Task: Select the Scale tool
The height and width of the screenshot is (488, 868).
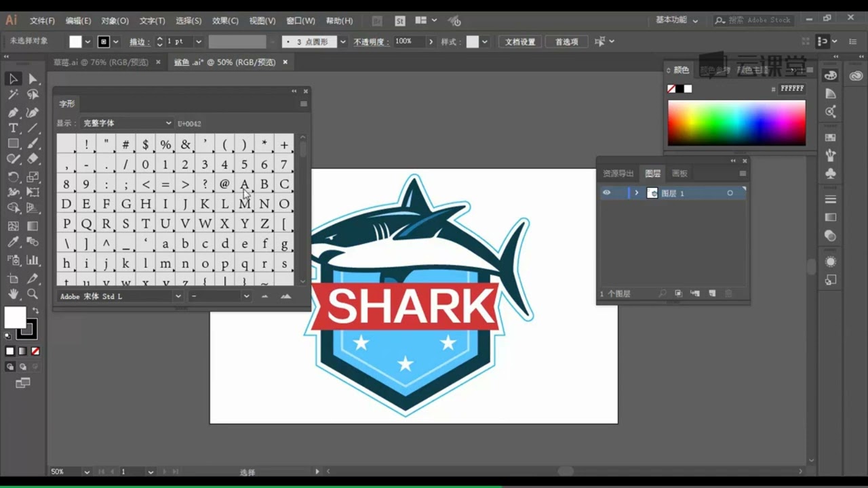Action: (x=33, y=177)
